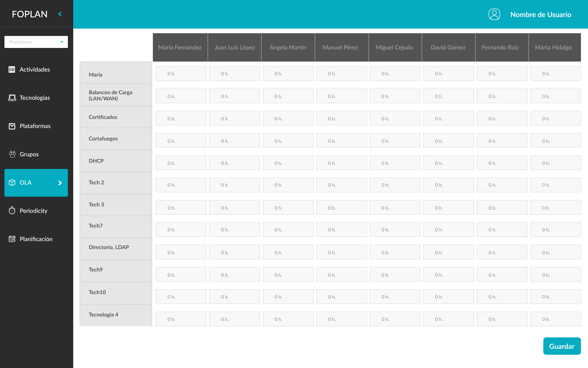588x368 pixels.
Task: Select DHCP hours cell under Manuel Pérez
Action: pyautogui.click(x=341, y=163)
